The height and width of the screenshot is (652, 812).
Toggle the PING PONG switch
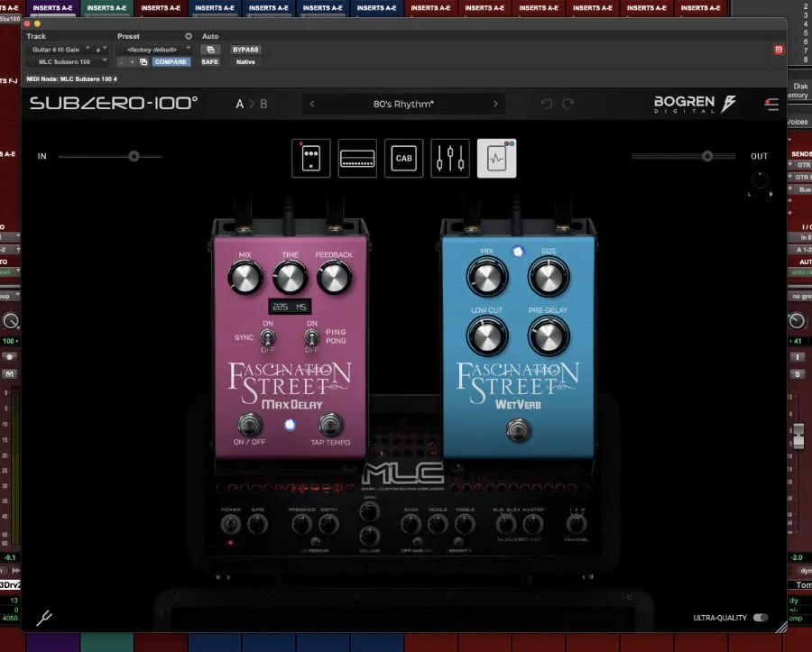[311, 337]
